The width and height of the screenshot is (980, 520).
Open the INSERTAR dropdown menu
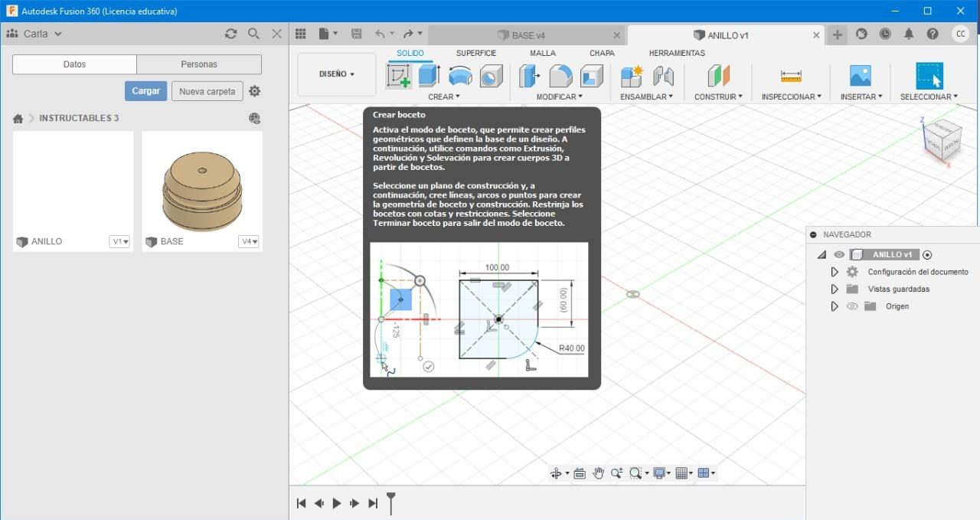click(x=861, y=96)
